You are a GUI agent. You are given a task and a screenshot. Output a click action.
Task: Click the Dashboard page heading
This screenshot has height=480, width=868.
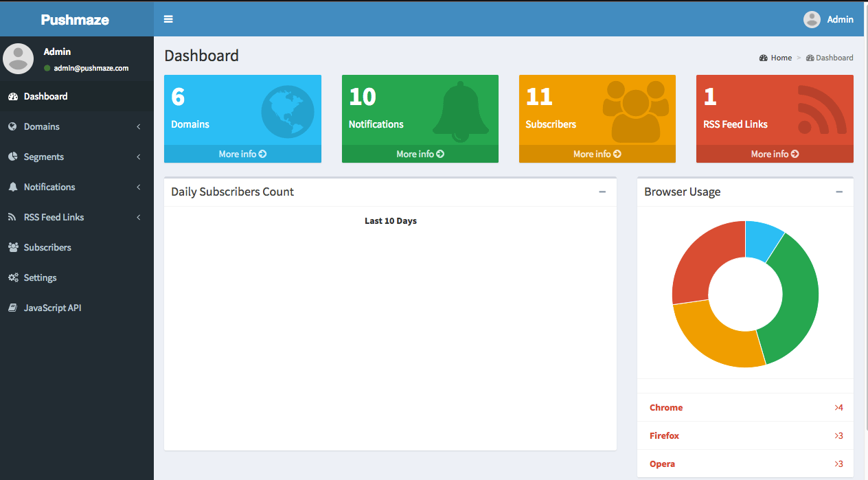(x=201, y=56)
